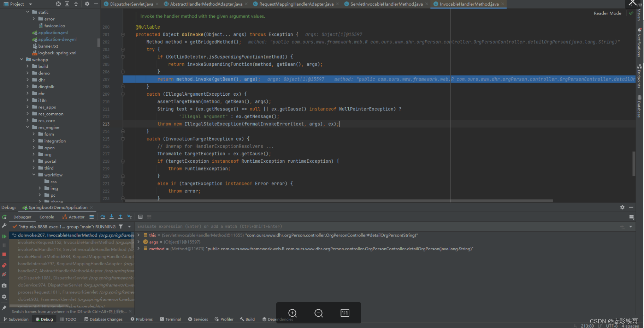Screen dimensions: 644x328
Task: Open Problems tool window
Action: 142,319
